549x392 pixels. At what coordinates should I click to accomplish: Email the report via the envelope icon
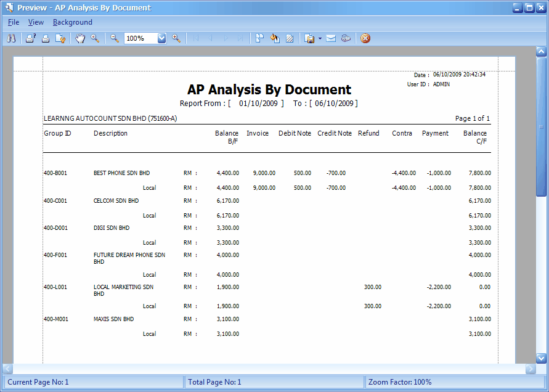point(331,38)
